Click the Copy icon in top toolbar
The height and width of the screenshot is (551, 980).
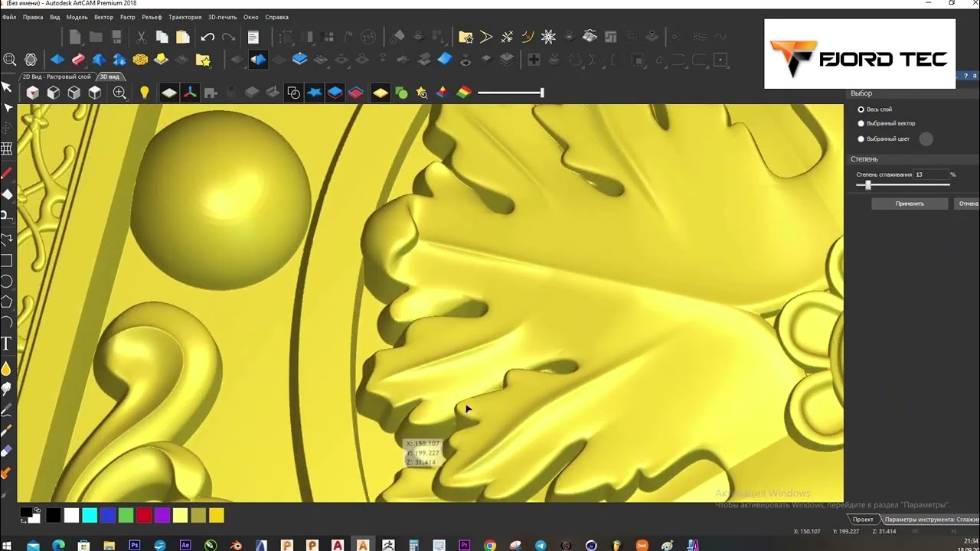tap(162, 37)
